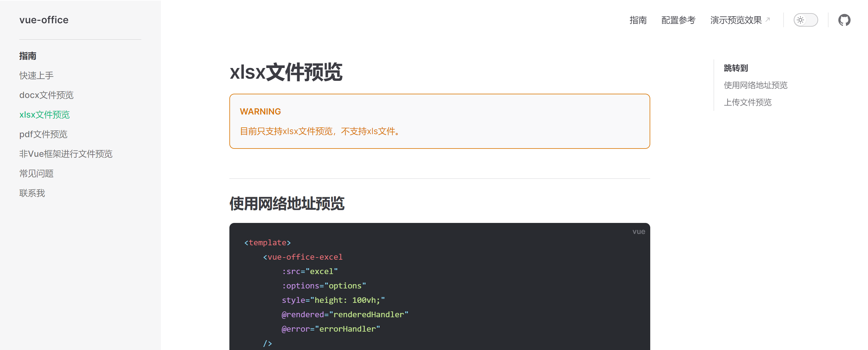Open 指南 in top navigation

(638, 20)
